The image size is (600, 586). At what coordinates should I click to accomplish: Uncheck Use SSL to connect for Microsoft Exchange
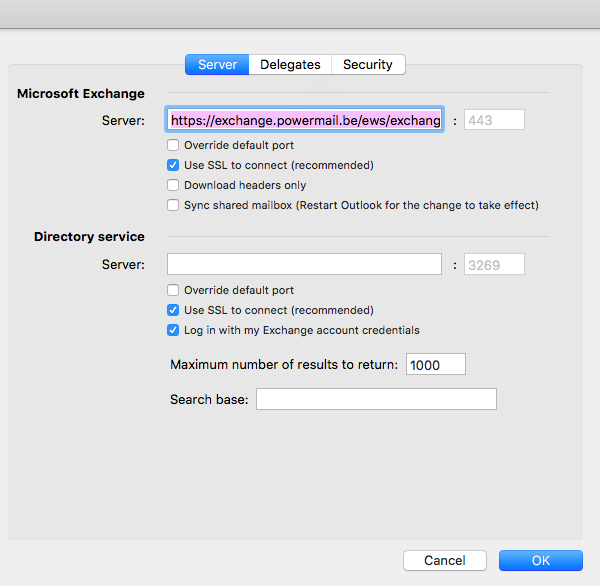(x=173, y=165)
